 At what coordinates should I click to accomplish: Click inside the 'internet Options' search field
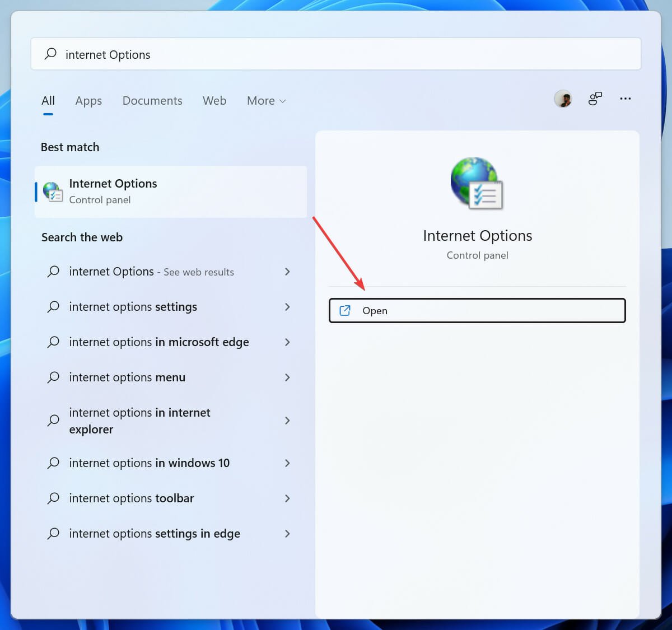[x=336, y=54]
